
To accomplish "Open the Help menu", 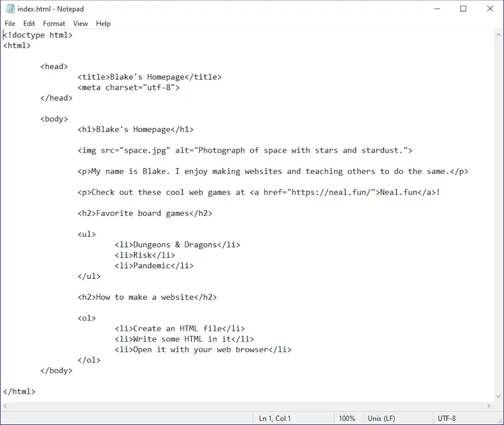I will click(x=103, y=24).
